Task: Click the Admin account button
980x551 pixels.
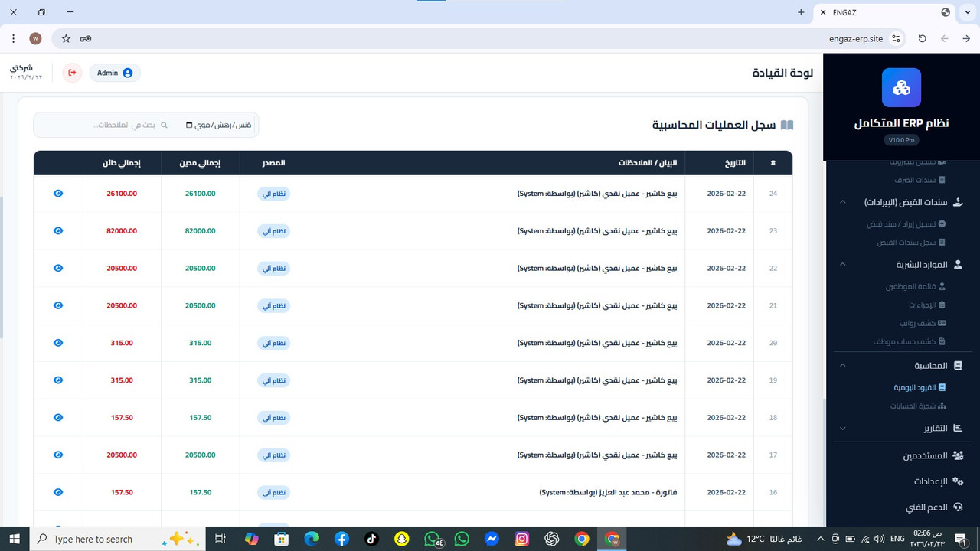Action: [113, 73]
